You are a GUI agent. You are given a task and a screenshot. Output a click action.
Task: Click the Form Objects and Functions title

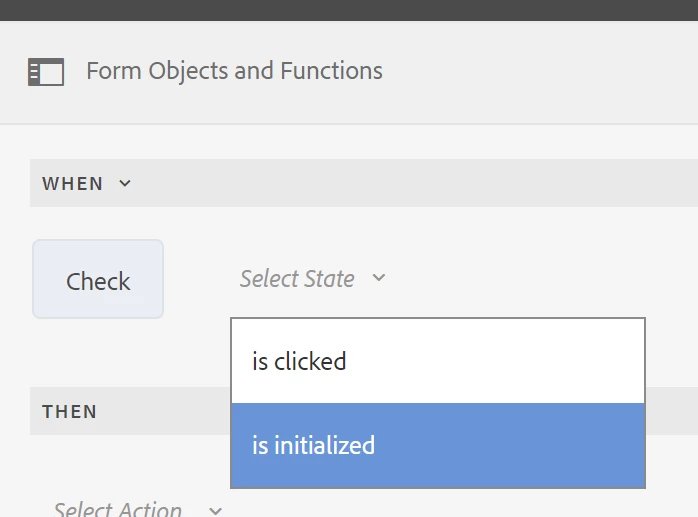(x=234, y=72)
